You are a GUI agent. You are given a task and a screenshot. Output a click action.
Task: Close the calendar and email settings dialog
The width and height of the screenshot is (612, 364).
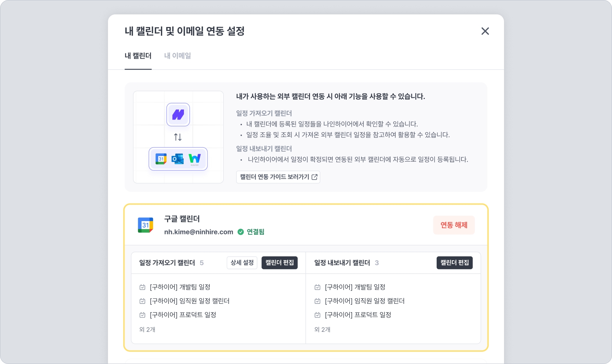click(x=485, y=31)
